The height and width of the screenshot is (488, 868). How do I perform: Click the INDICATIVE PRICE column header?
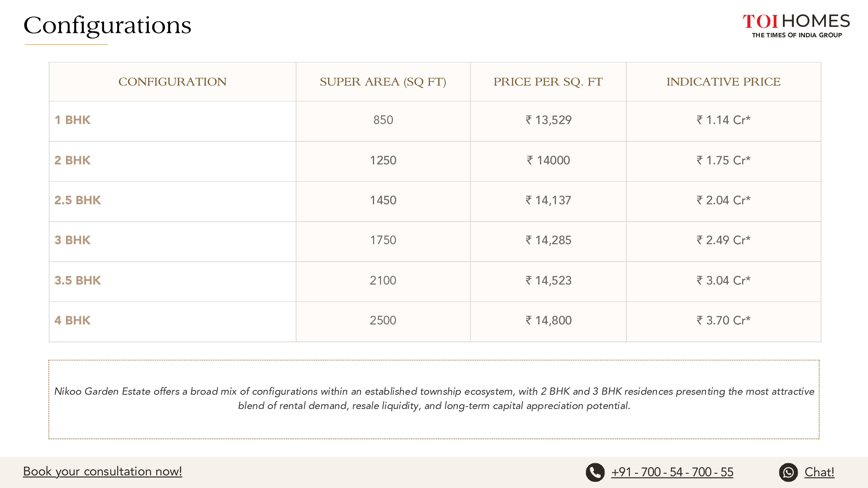coord(723,82)
